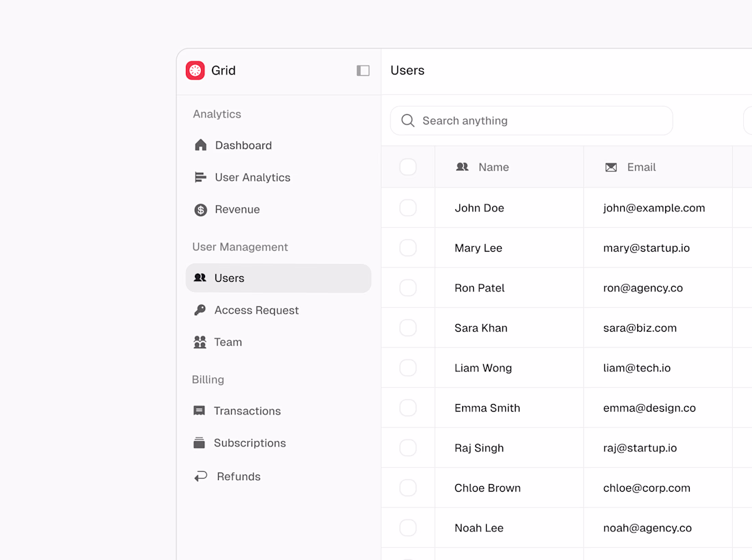The image size is (752, 560).
Task: Click the Transactions receipt icon
Action: point(199,411)
